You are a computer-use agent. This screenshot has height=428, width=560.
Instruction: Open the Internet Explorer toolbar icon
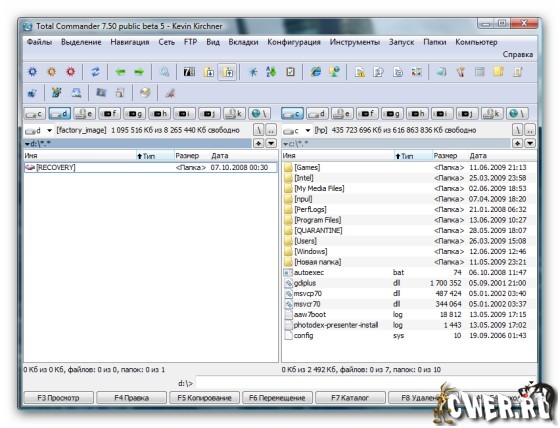316,72
